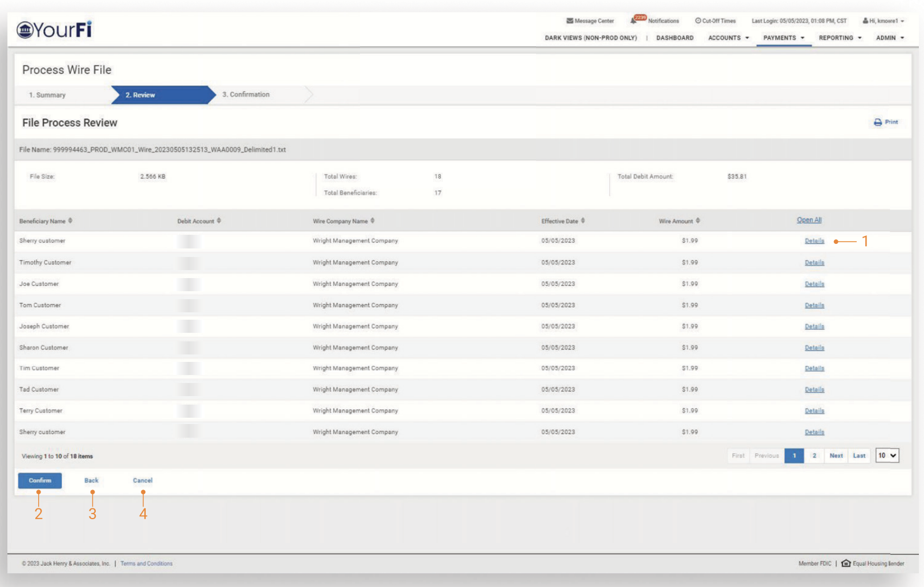The image size is (924, 587).
Task: Open the Accounts dropdown menu
Action: pyautogui.click(x=728, y=38)
